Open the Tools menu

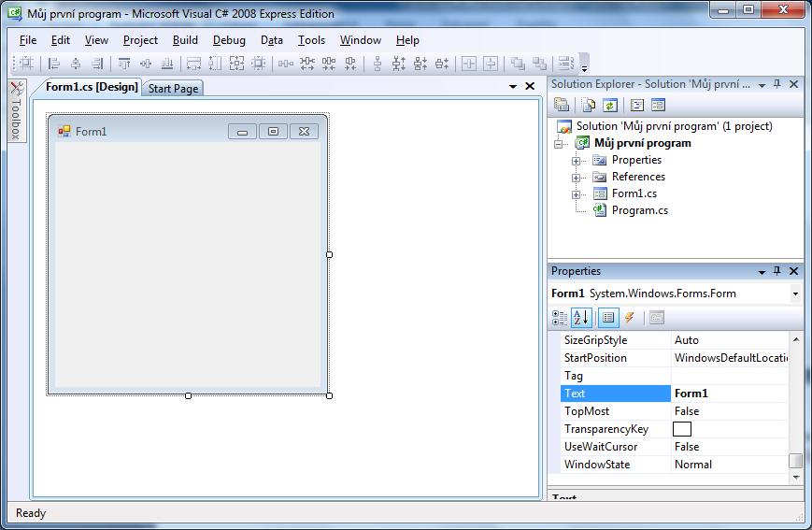[312, 40]
